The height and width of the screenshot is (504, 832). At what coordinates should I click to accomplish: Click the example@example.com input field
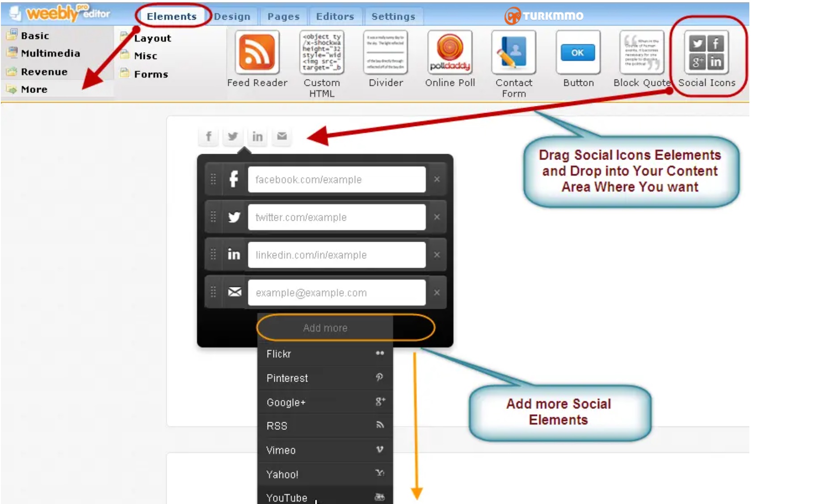(336, 293)
